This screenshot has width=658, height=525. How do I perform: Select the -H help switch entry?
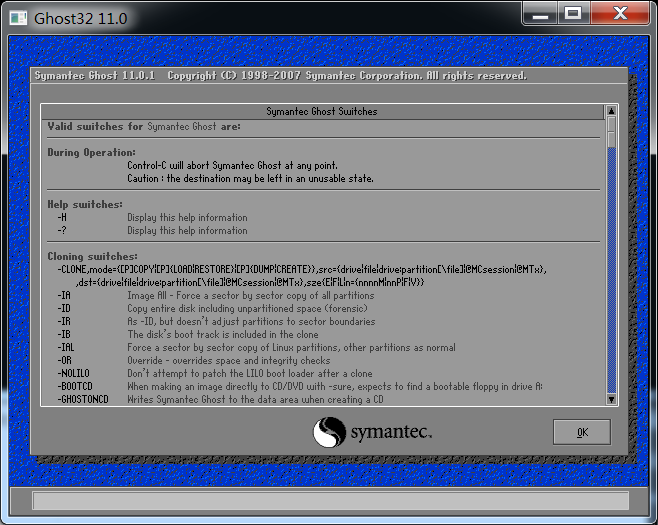62,217
